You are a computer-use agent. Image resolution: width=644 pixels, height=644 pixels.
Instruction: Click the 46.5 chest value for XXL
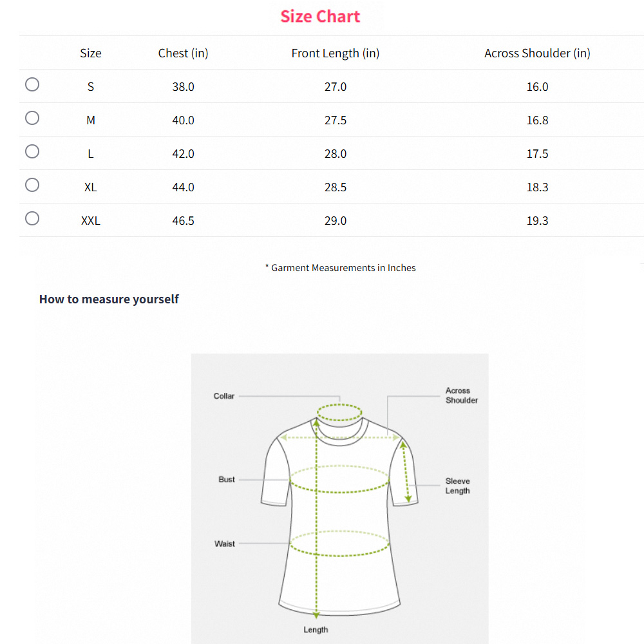pos(183,221)
